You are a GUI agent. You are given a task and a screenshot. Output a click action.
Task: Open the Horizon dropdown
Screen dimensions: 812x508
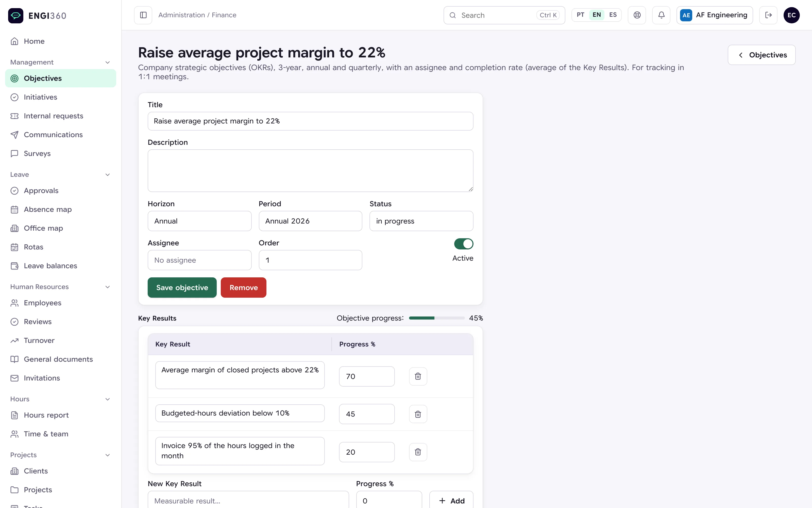coord(199,221)
